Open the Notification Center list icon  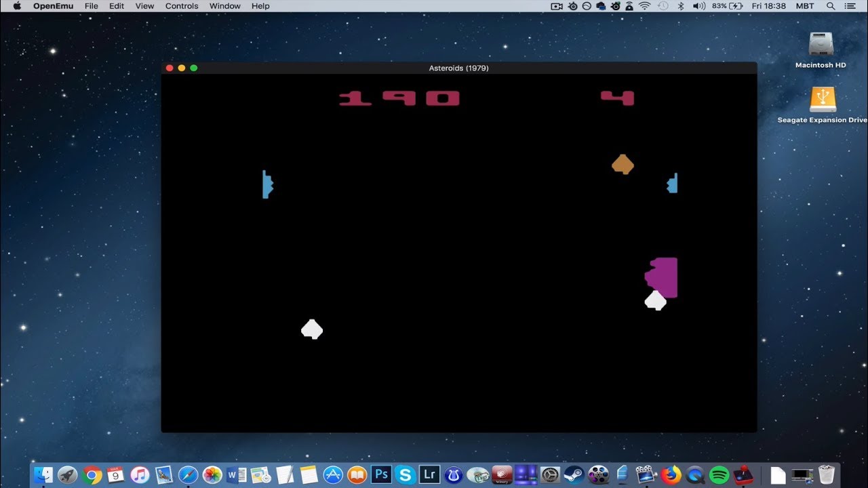(x=852, y=6)
